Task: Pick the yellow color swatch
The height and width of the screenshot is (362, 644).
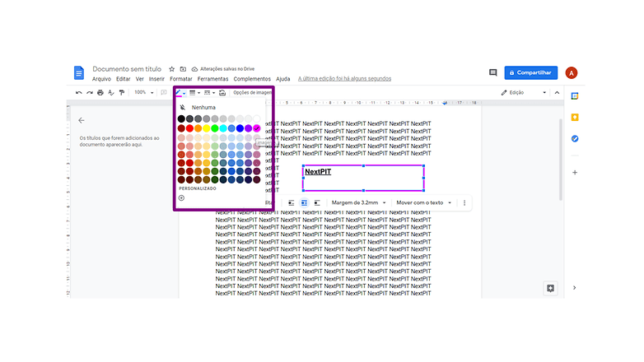Action: coord(206,128)
